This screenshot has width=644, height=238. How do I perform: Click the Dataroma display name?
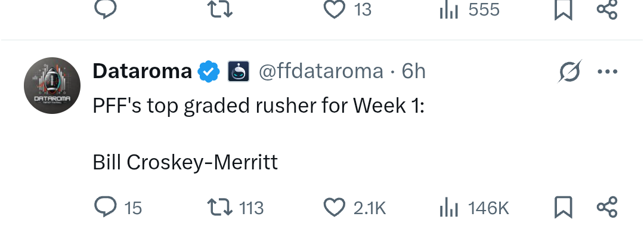tap(142, 71)
